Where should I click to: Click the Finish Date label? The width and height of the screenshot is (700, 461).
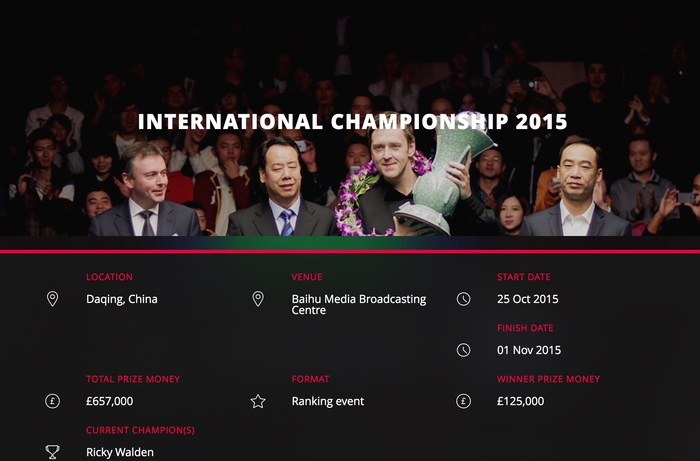[525, 328]
